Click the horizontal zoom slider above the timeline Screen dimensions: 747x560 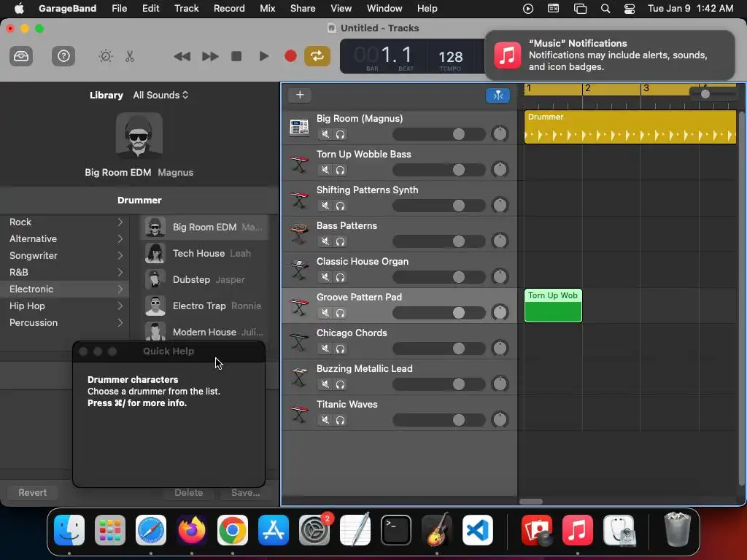click(x=713, y=94)
